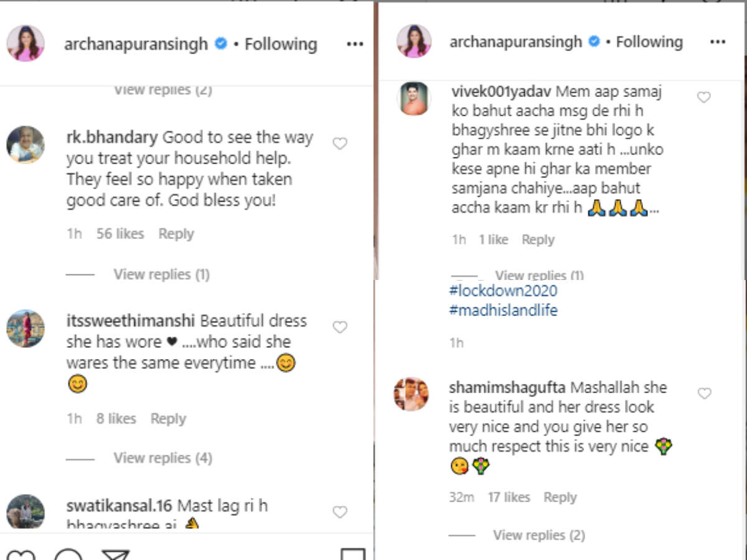Click the share paper-plane icon at bottom
The height and width of the screenshot is (560, 747).
tap(115, 554)
